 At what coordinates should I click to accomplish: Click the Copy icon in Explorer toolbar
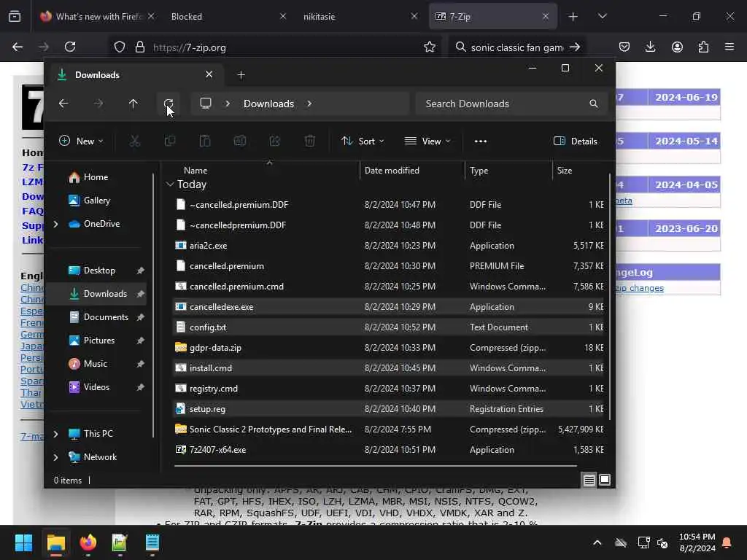169,141
